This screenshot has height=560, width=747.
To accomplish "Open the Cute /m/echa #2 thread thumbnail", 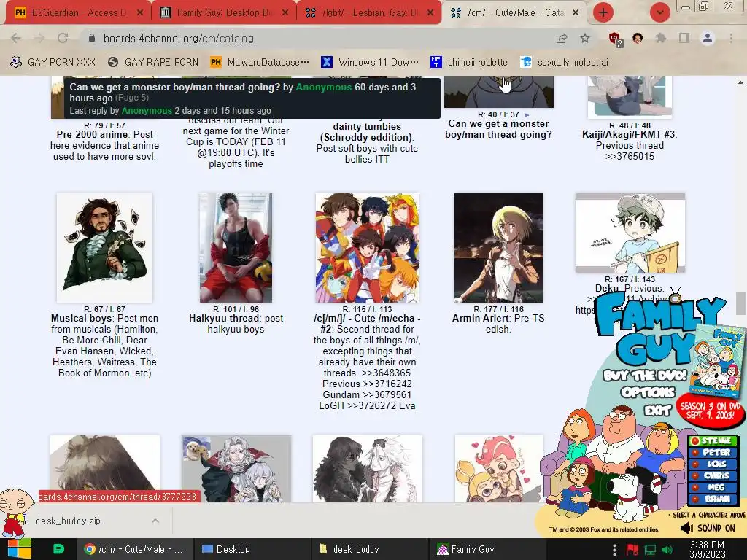I will [x=367, y=248].
